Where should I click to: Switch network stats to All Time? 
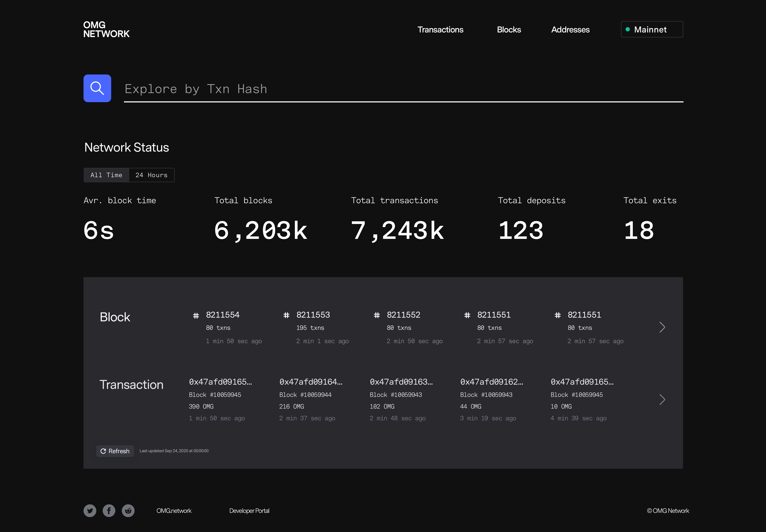(x=106, y=175)
